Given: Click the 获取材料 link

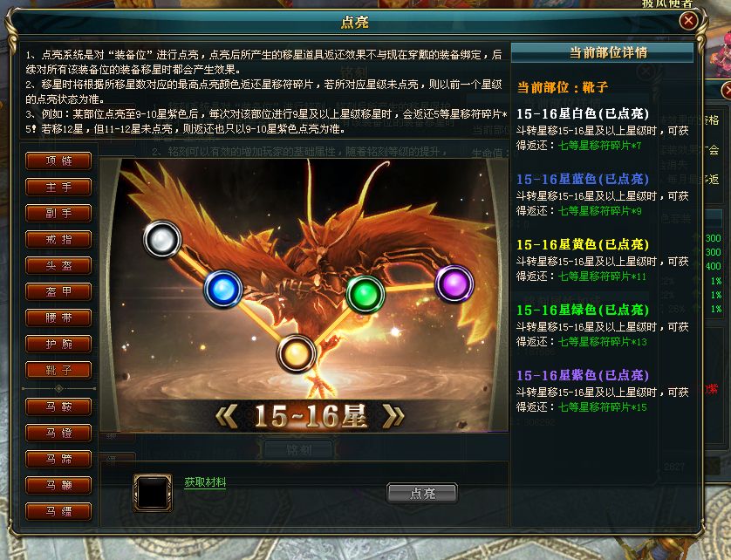Looking at the screenshot, I should (205, 482).
